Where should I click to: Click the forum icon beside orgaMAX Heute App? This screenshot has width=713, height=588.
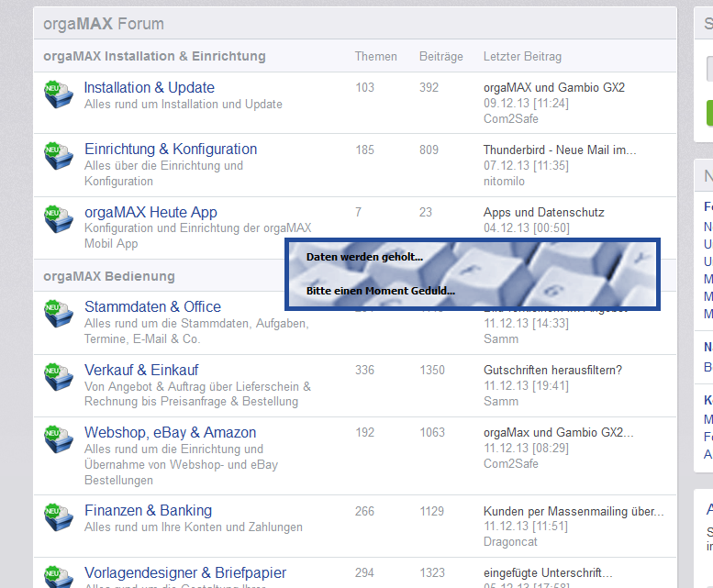point(58,218)
